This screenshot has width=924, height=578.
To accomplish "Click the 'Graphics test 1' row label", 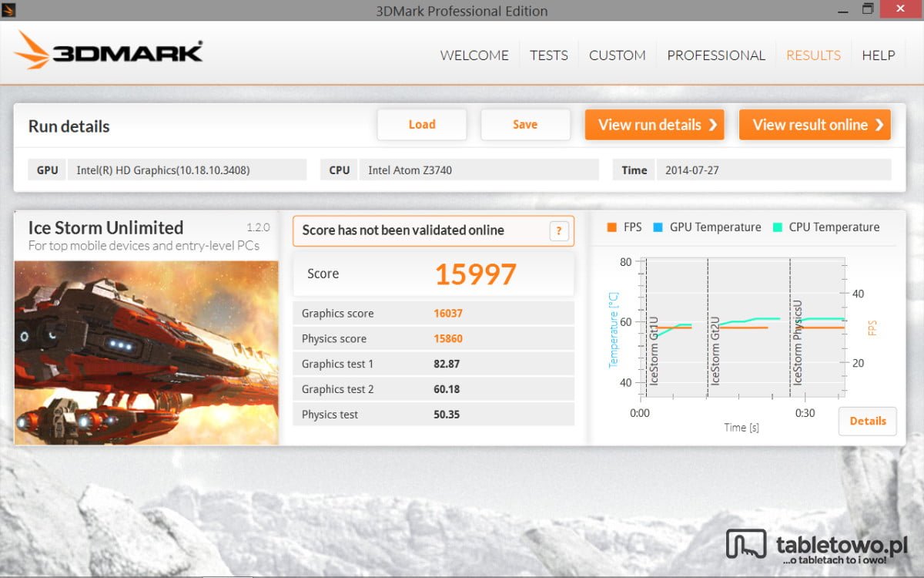I will click(x=337, y=365).
